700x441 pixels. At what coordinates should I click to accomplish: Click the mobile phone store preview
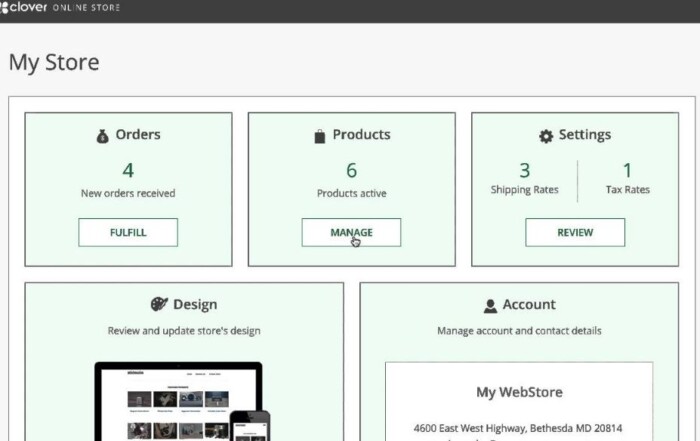click(x=249, y=427)
